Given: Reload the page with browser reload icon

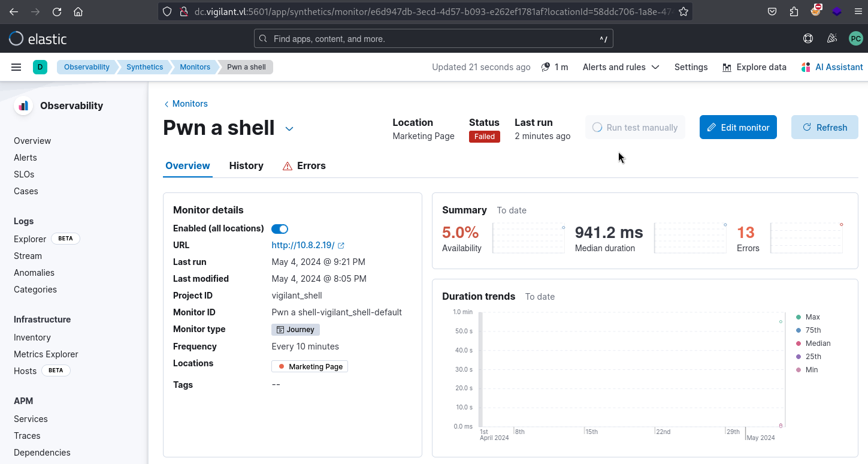Looking at the screenshot, I should (x=57, y=11).
